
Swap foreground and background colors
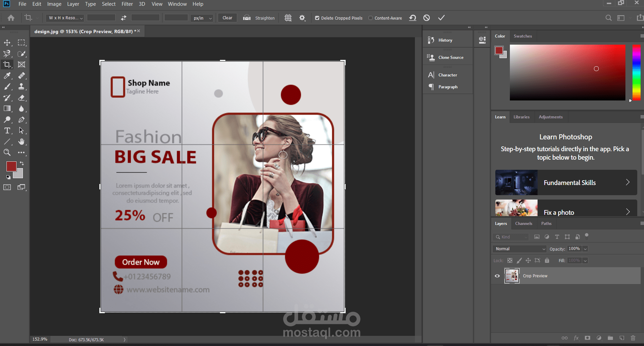click(22, 163)
